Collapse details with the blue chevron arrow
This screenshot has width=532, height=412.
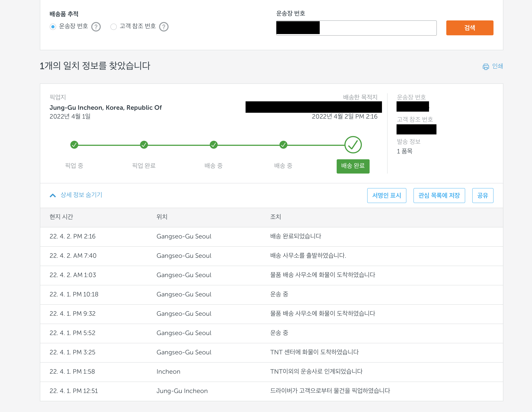click(53, 195)
